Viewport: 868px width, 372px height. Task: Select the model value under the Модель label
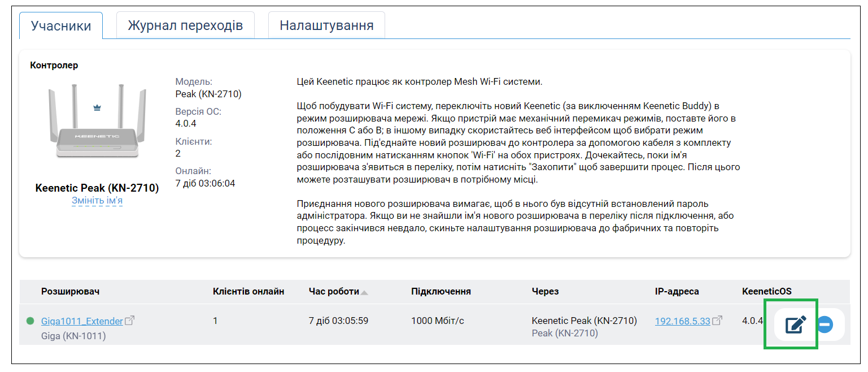[208, 94]
